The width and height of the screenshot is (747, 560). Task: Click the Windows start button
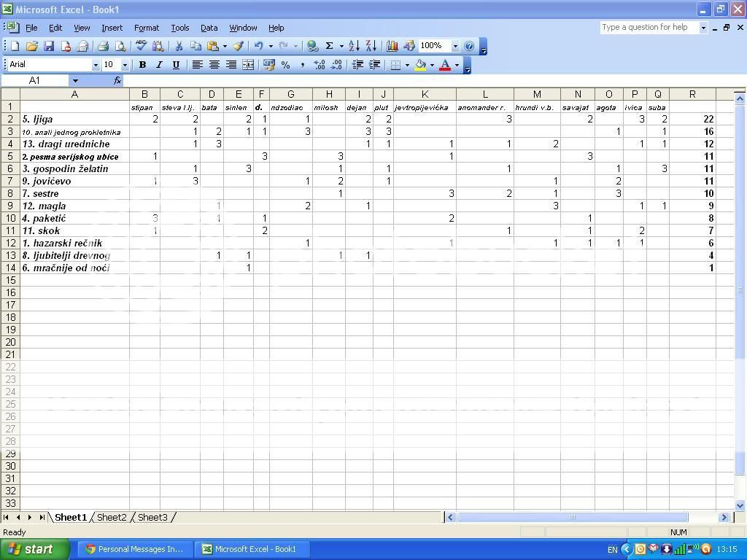coord(35,549)
